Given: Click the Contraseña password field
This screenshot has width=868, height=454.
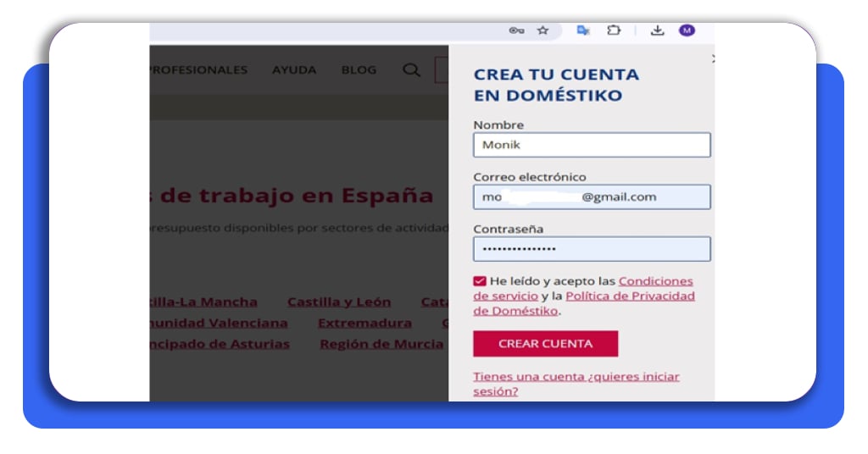Looking at the screenshot, I should coord(592,249).
